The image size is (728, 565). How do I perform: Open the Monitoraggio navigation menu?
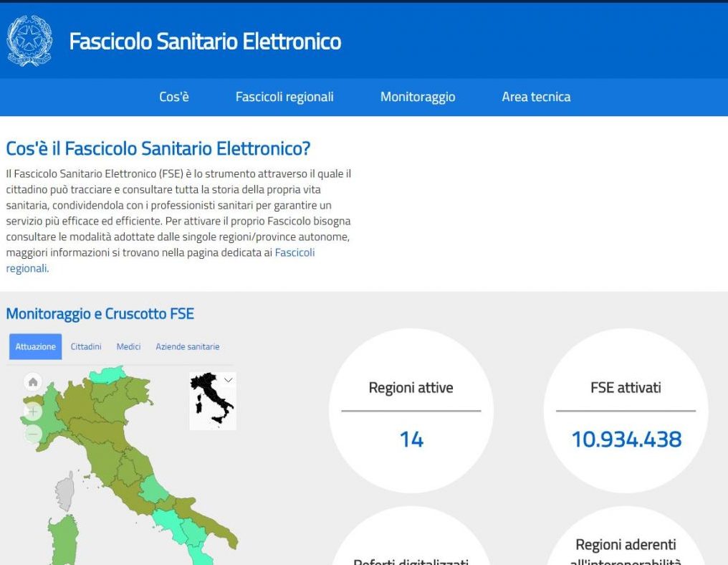point(418,97)
